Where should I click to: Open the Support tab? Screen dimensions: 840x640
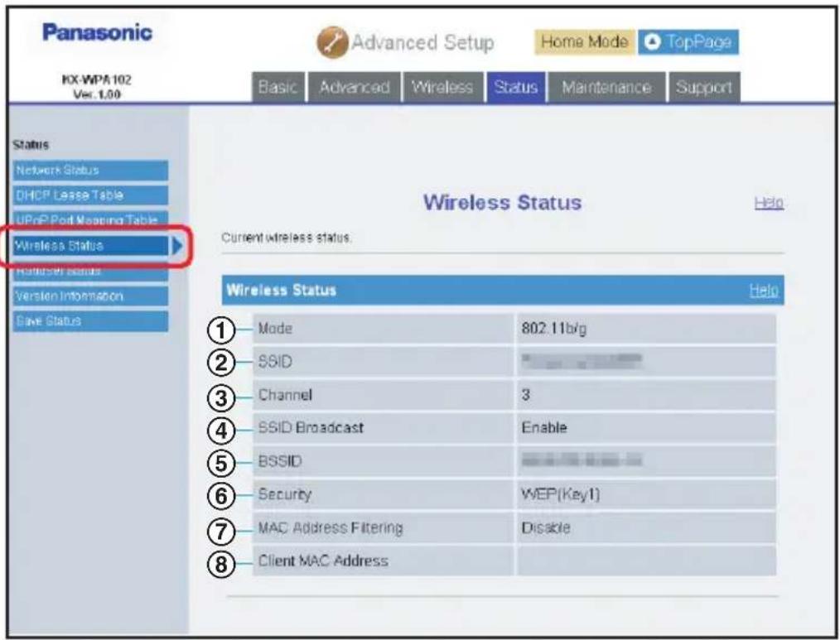coord(704,87)
